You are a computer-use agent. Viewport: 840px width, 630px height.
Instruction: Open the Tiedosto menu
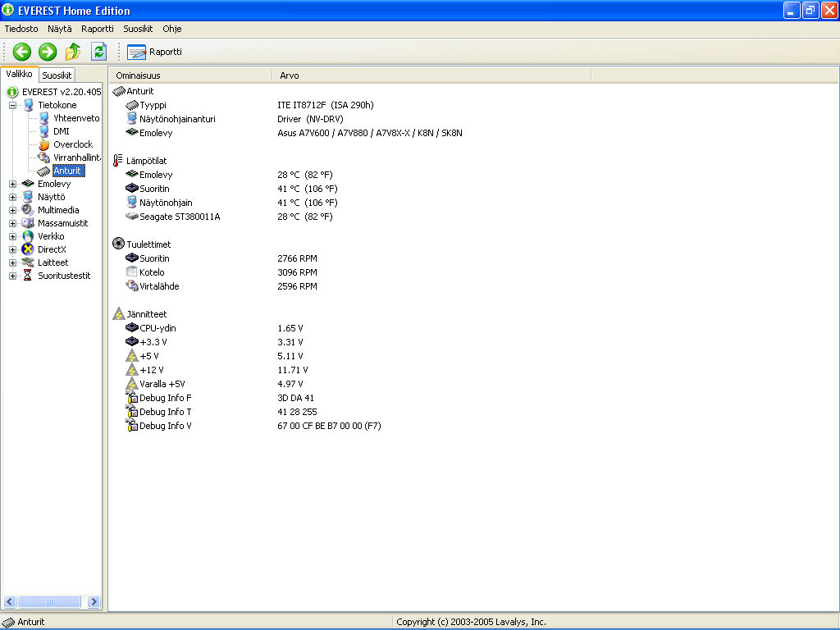tap(21, 29)
